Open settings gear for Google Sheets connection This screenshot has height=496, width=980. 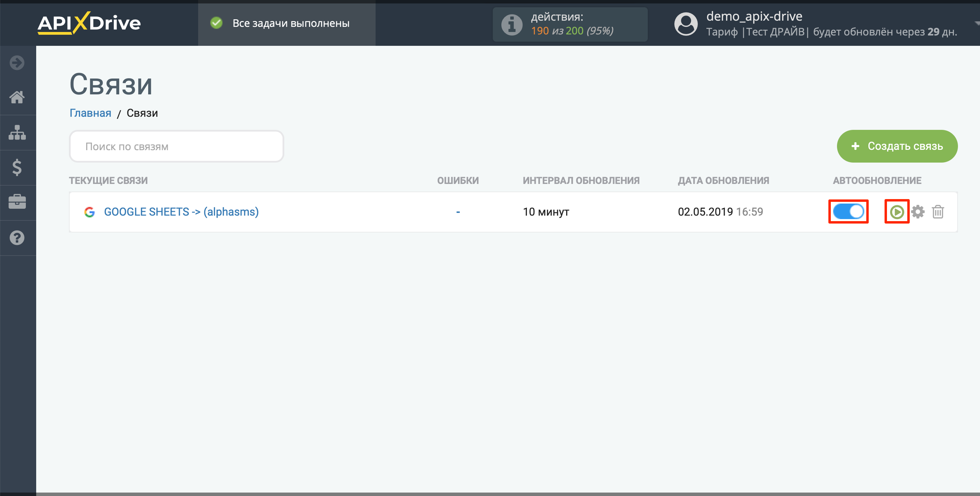pos(918,212)
